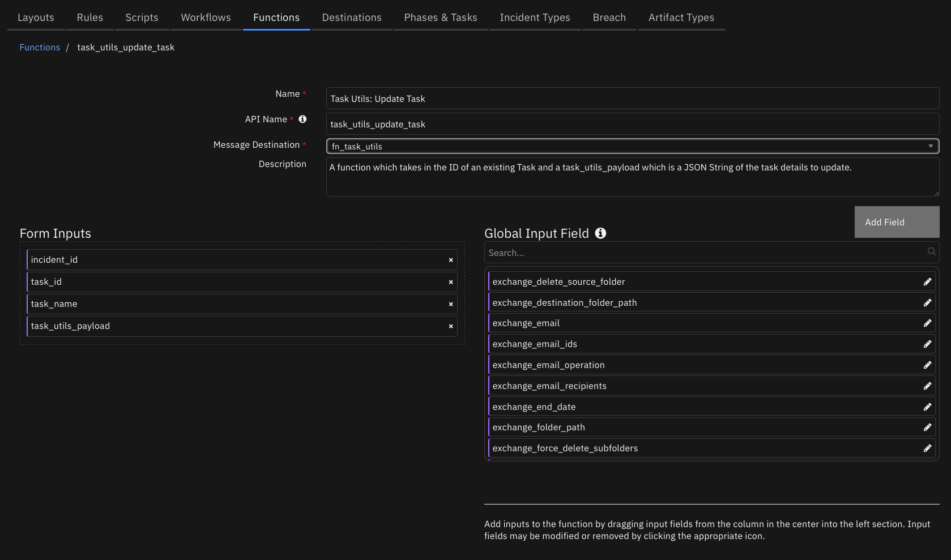Select the task_utils_payload form input row

[x=242, y=326]
